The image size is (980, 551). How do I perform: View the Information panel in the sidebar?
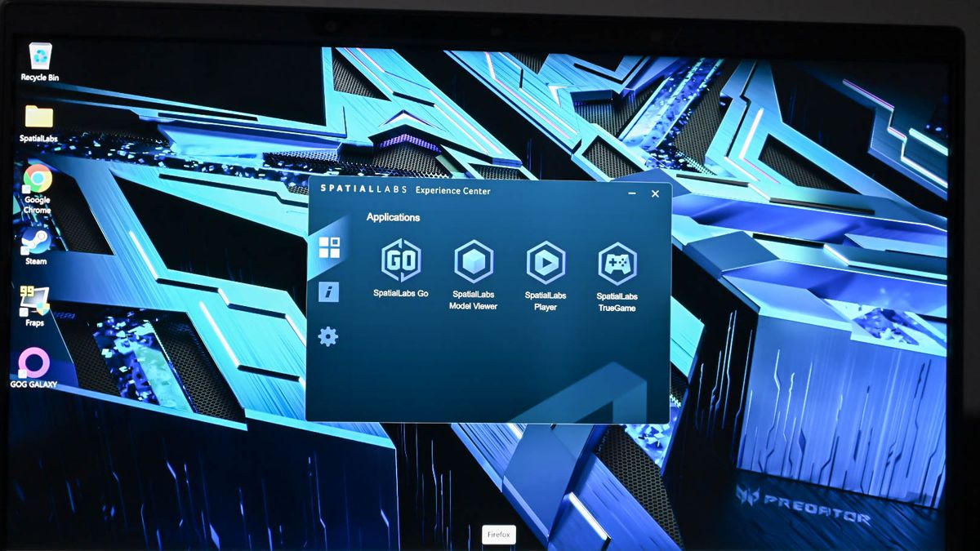tap(328, 291)
